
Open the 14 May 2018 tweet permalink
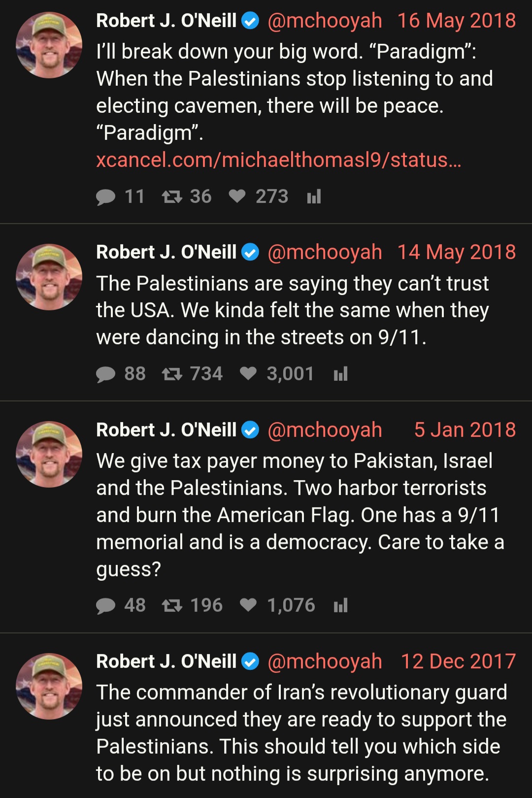457,252
